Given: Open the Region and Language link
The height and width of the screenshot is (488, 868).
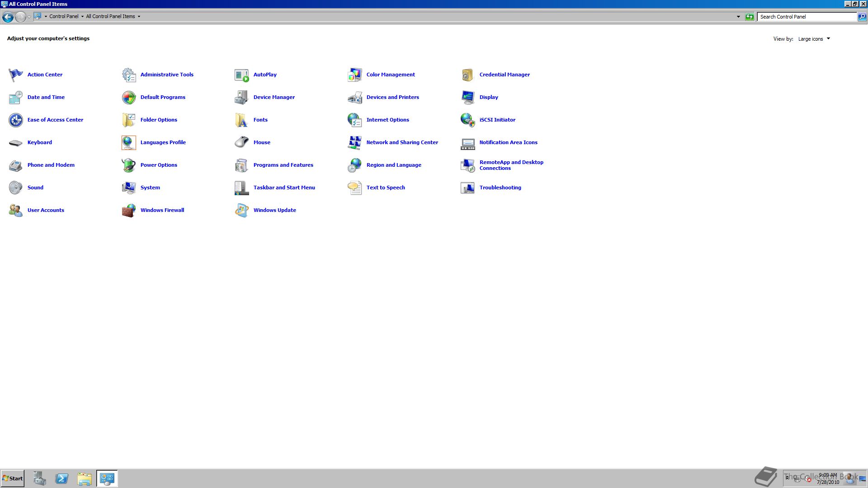Looking at the screenshot, I should pos(394,165).
